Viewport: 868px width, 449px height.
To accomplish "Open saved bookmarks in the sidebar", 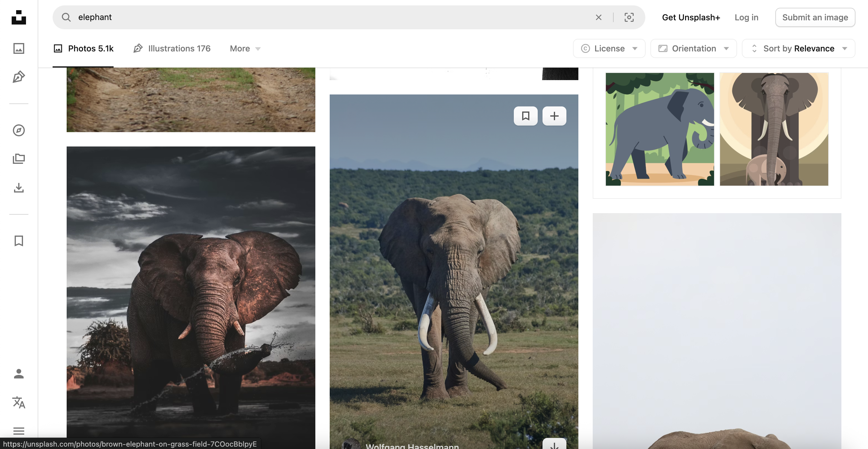I will [19, 241].
